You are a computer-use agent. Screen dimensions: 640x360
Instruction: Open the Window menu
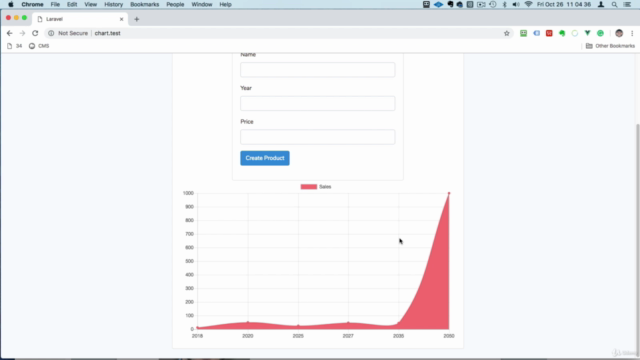(x=202, y=4)
